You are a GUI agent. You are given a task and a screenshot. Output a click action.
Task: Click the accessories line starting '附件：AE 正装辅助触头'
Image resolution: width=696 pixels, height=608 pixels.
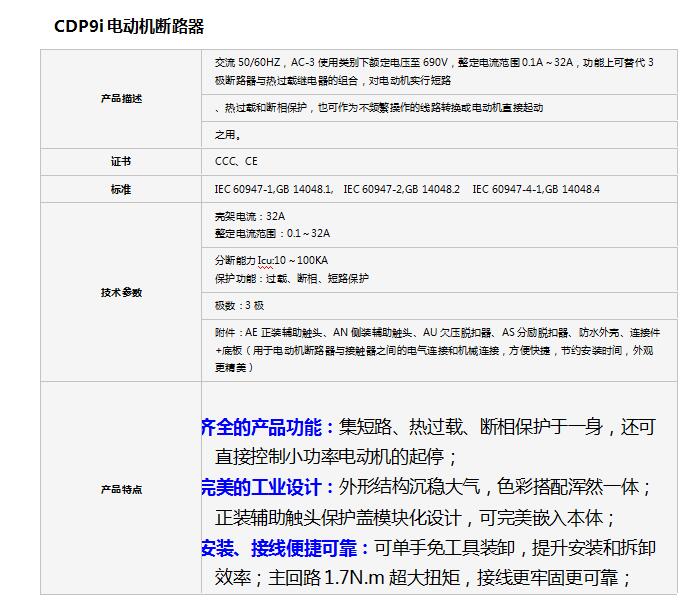pyautogui.click(x=437, y=332)
